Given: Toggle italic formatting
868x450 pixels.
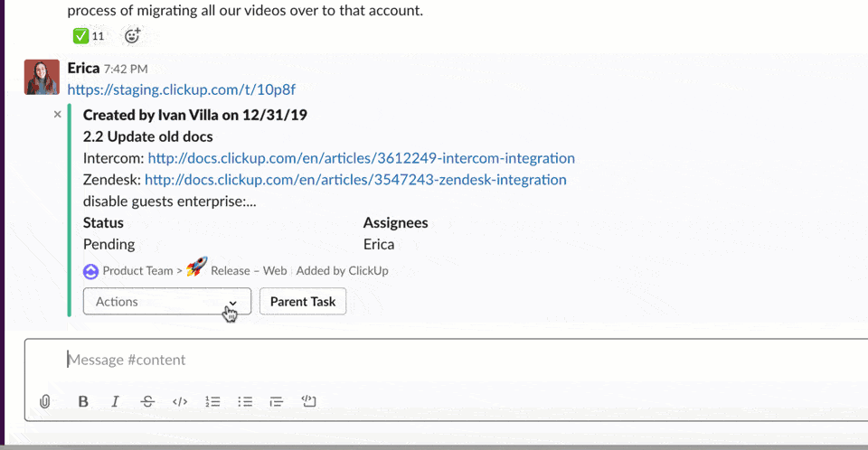Looking at the screenshot, I should point(115,401).
